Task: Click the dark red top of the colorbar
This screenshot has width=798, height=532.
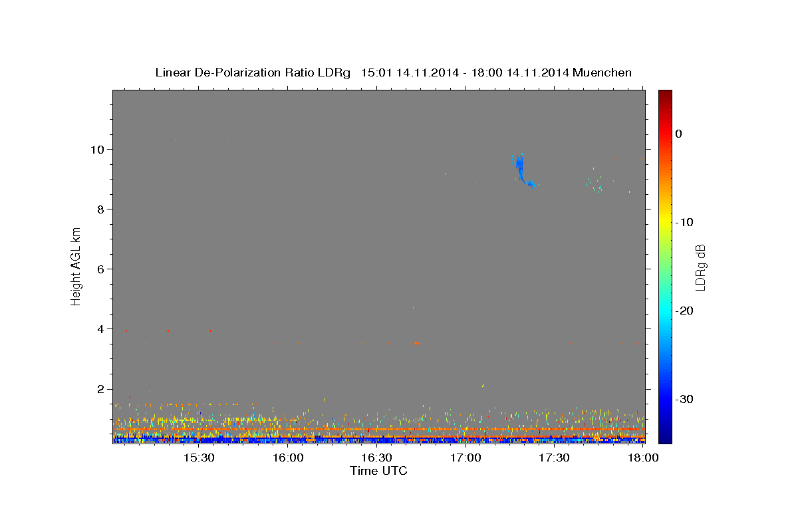Action: click(x=665, y=94)
